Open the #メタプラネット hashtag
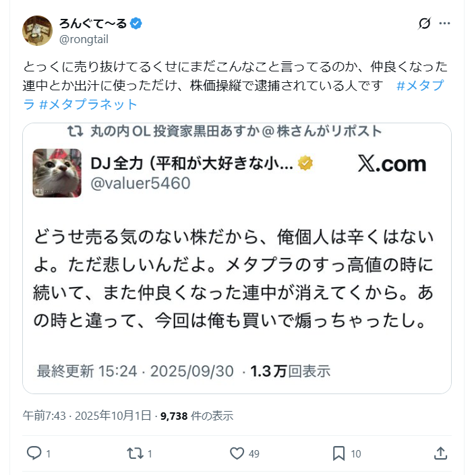The image size is (476, 475). [88, 104]
